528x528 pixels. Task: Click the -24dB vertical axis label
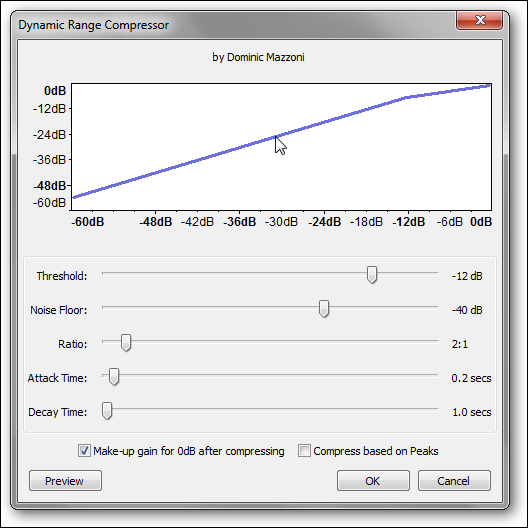pyautogui.click(x=49, y=135)
